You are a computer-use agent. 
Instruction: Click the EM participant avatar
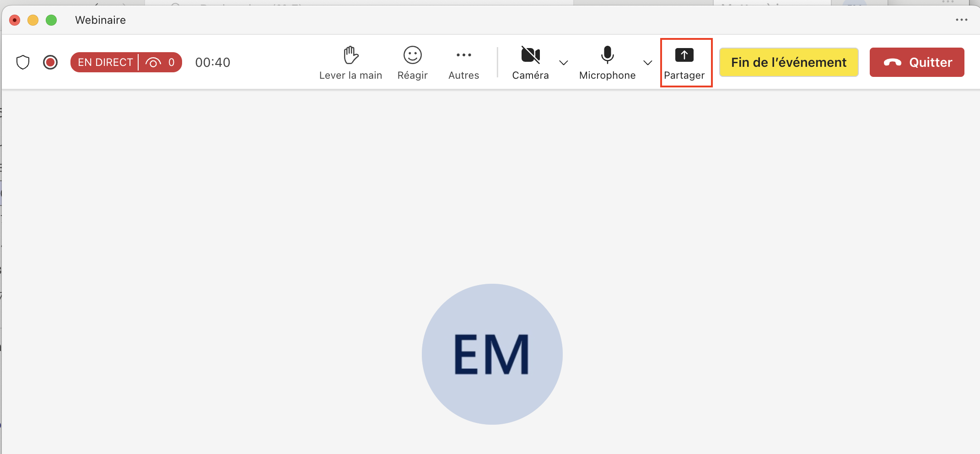(492, 354)
